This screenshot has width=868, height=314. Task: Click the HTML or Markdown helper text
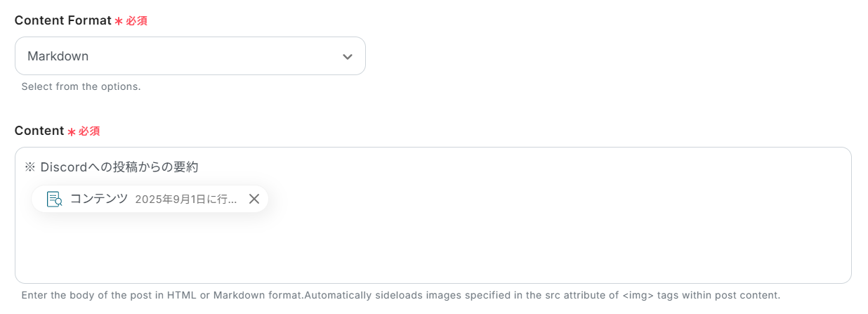pos(400,295)
